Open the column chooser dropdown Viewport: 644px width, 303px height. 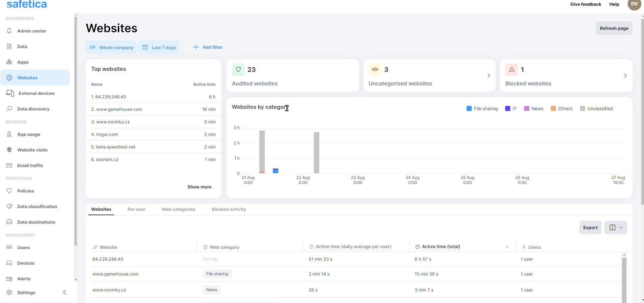click(616, 227)
